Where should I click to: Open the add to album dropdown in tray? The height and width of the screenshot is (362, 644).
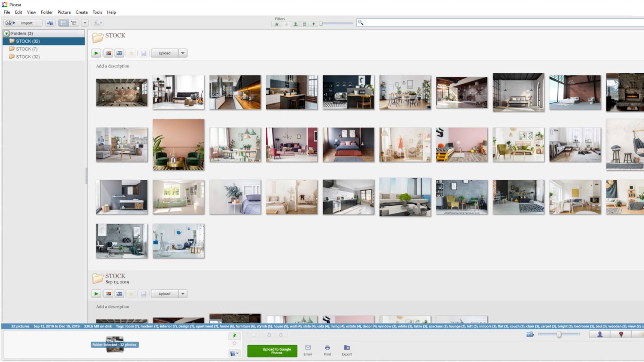234,353
